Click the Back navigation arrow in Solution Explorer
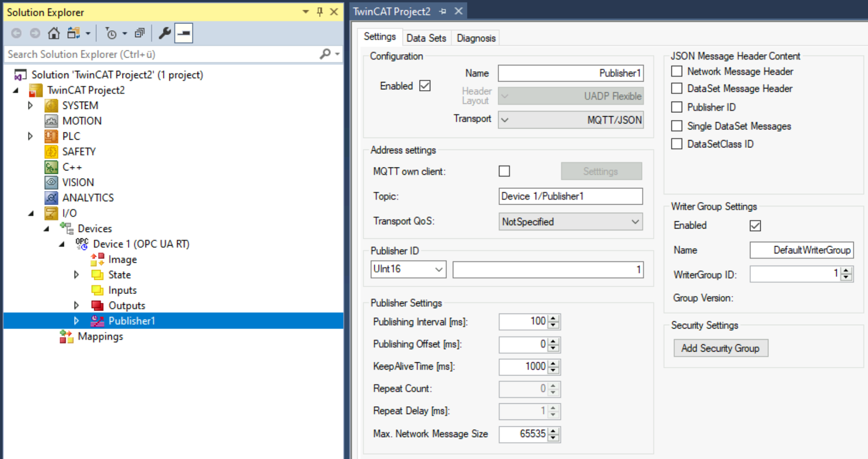The width and height of the screenshot is (868, 459). pos(16,33)
